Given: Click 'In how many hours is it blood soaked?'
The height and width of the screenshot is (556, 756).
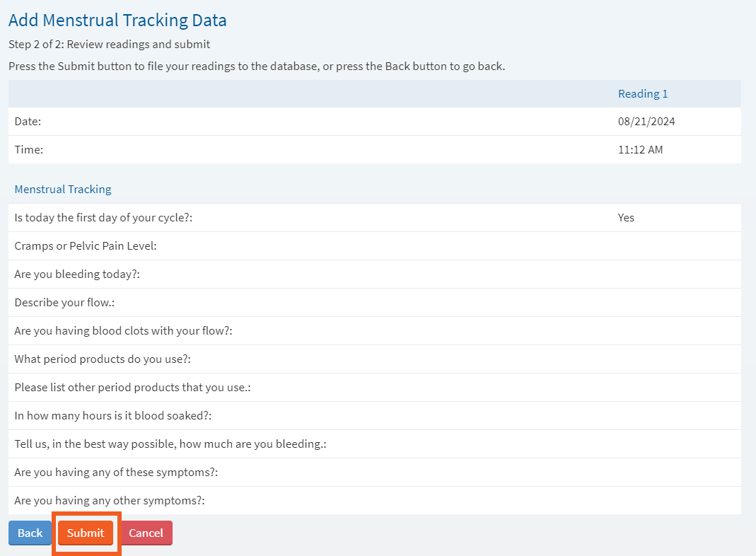Looking at the screenshot, I should (x=113, y=416).
